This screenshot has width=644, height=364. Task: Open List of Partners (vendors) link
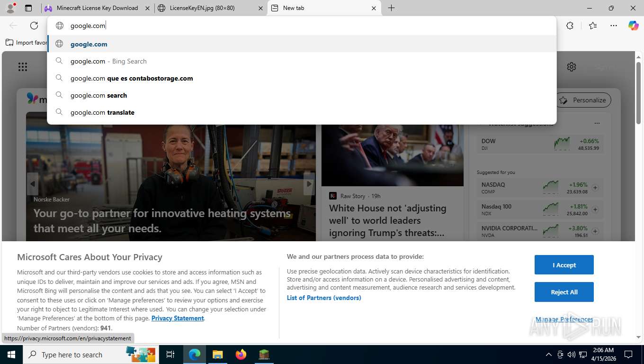point(324,298)
